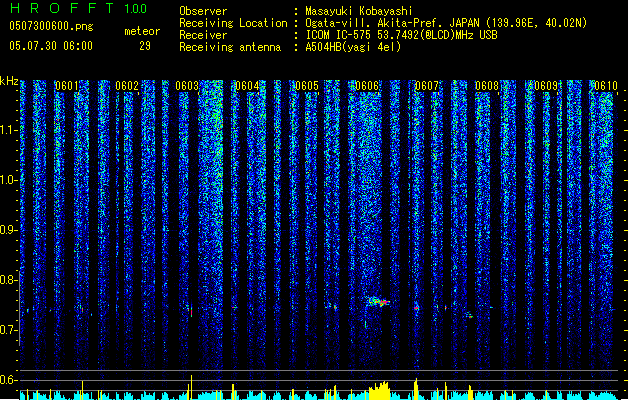Click the 0602 time marker
The height and width of the screenshot is (400, 629).
(127, 86)
